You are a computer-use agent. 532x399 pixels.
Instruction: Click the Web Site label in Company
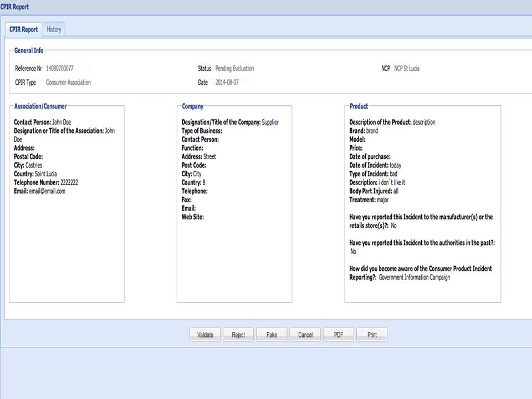point(193,217)
